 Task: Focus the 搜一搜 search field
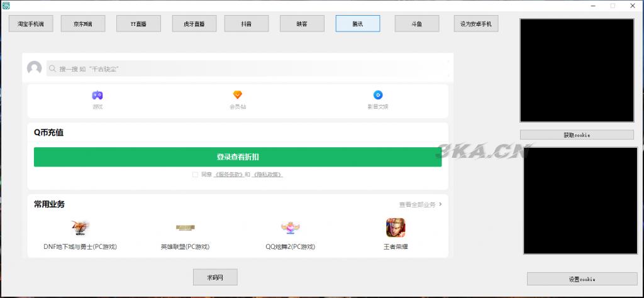(247, 69)
